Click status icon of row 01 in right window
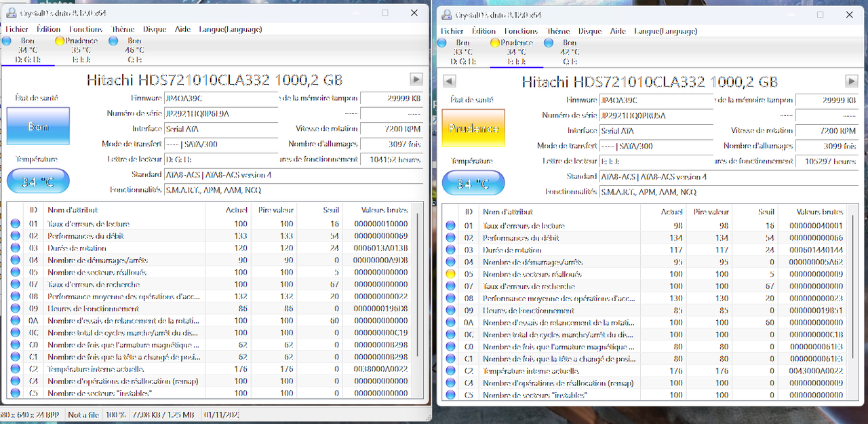Viewport: 868px width, 424px height. (x=450, y=225)
